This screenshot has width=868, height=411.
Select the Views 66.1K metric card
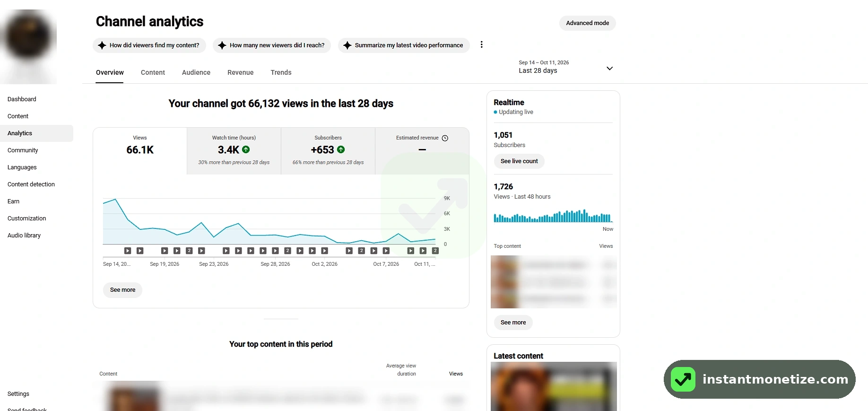coord(140,151)
